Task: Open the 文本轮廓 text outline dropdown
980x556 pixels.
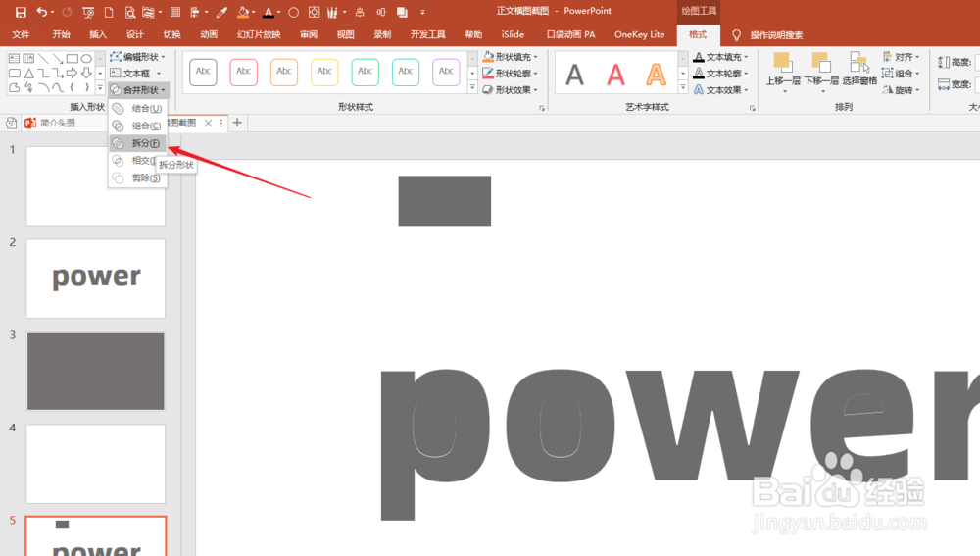Action: tap(720, 74)
